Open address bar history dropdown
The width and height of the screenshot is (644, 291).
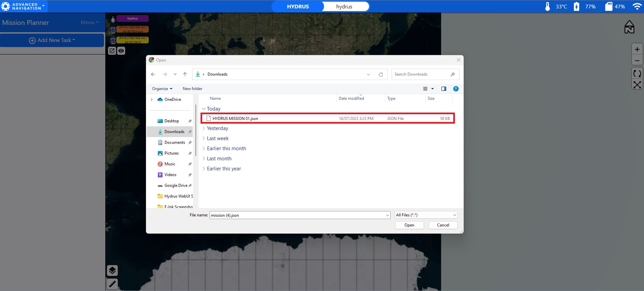(368, 75)
